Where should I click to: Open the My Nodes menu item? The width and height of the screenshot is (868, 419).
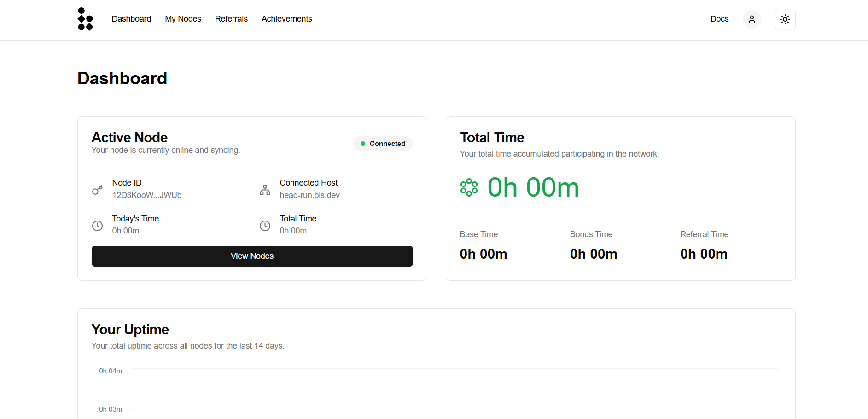coord(183,19)
